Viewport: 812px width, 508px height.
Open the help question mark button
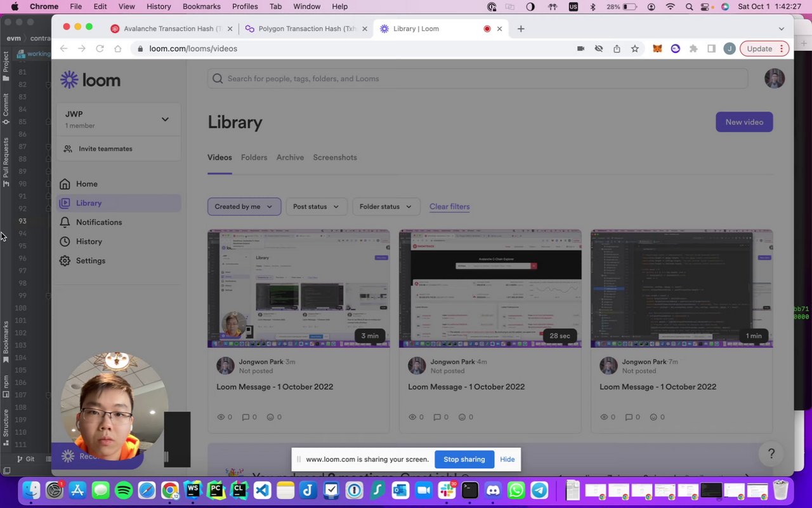tap(771, 453)
